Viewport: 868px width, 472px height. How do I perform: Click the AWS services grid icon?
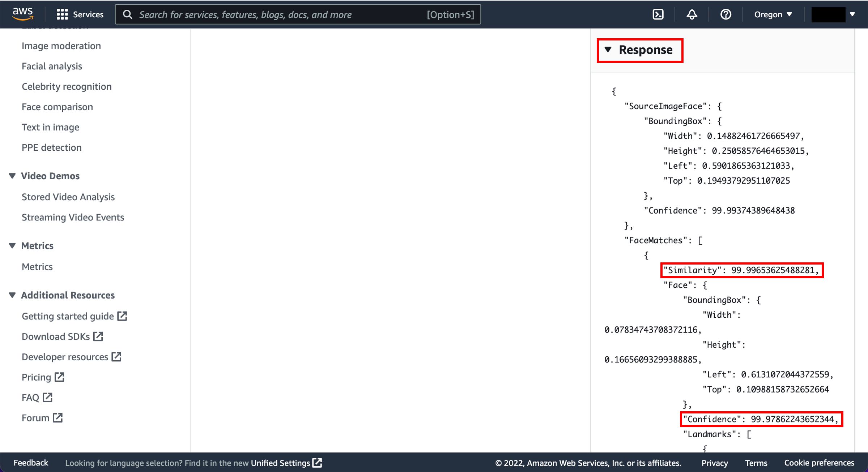point(61,14)
